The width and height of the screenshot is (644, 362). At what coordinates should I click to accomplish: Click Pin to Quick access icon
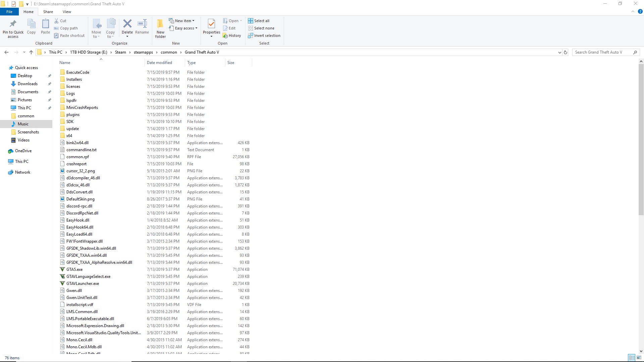tap(13, 24)
